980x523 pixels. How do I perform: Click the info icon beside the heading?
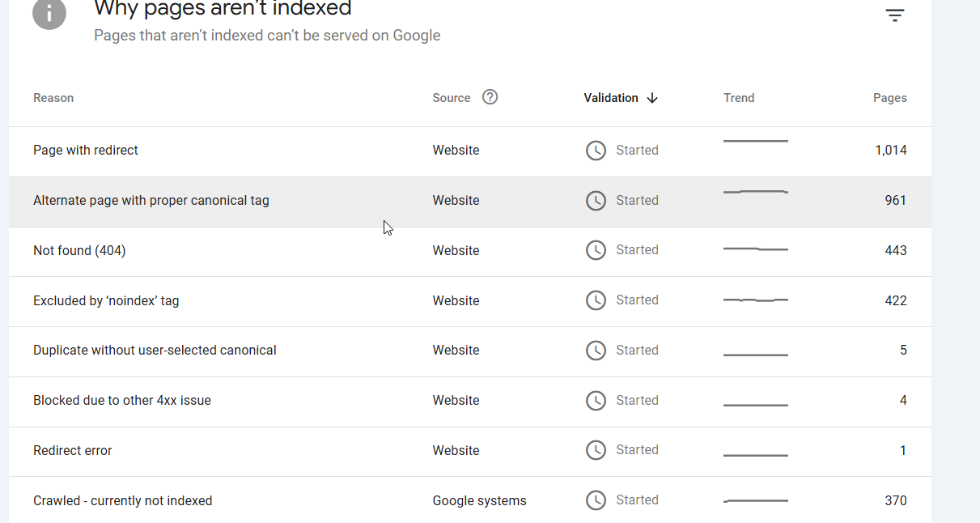pos(49,13)
